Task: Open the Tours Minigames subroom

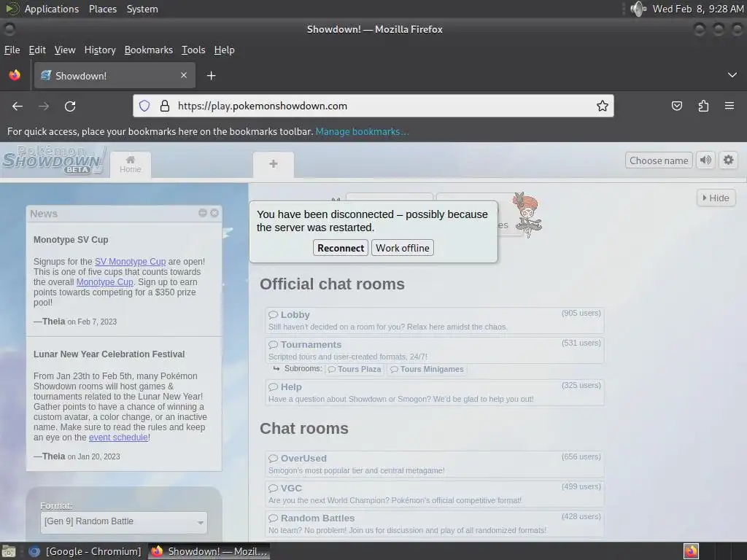Action: click(427, 369)
